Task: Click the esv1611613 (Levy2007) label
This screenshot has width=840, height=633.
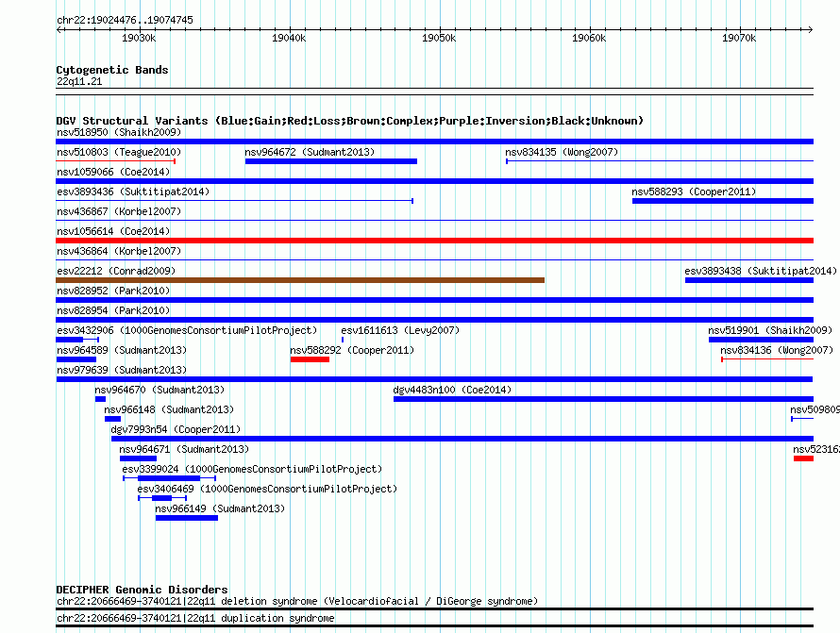Action: (x=400, y=330)
